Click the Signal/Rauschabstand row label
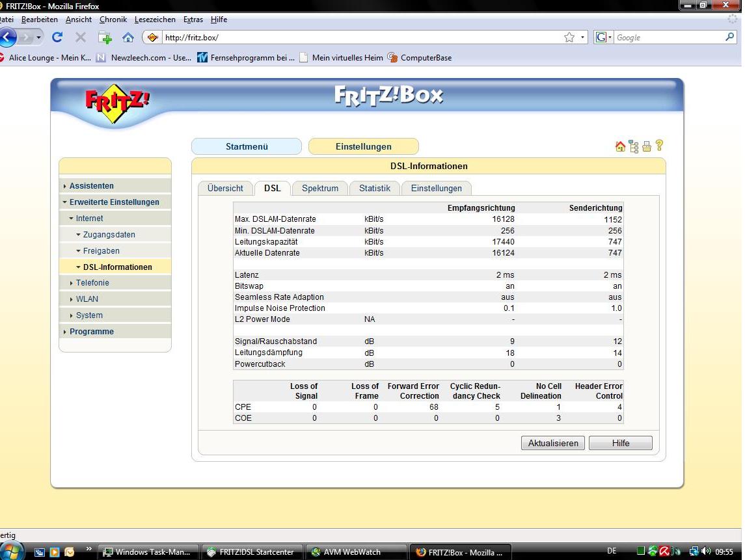745x560 pixels. coord(276,341)
